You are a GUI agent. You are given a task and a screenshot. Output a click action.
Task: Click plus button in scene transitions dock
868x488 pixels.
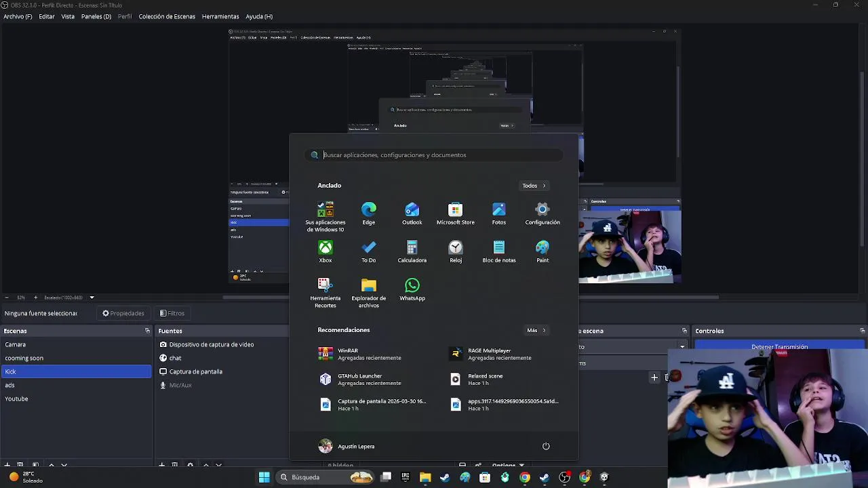click(x=654, y=378)
